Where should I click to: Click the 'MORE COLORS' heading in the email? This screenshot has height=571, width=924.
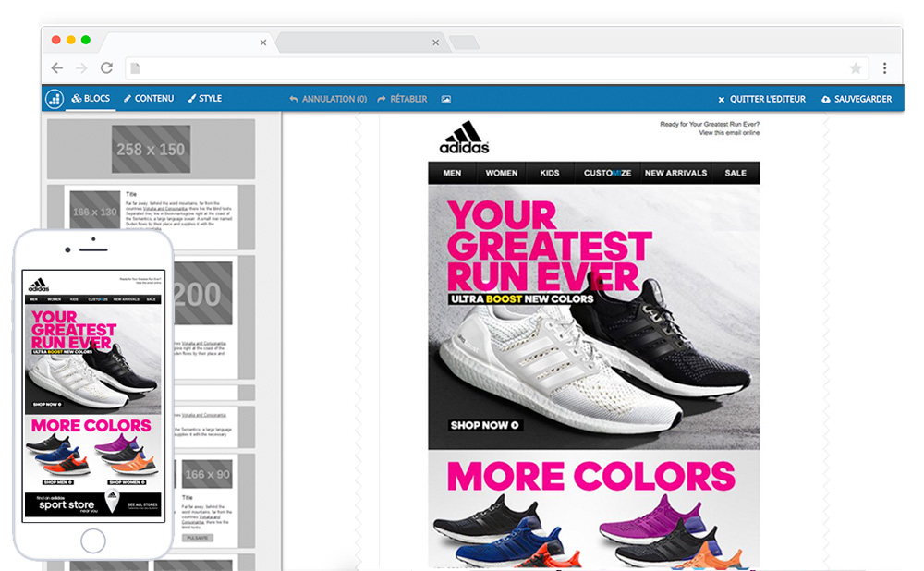point(591,476)
